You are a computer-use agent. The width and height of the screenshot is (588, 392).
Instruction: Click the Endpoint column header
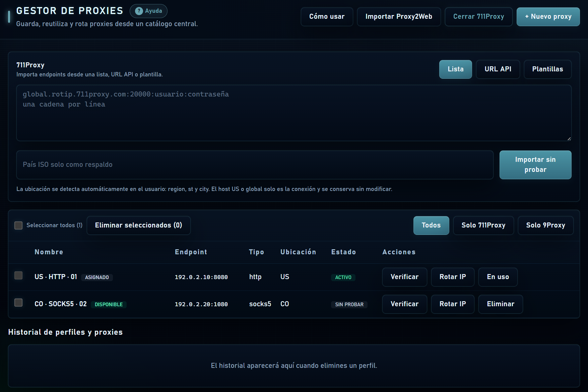click(x=191, y=252)
